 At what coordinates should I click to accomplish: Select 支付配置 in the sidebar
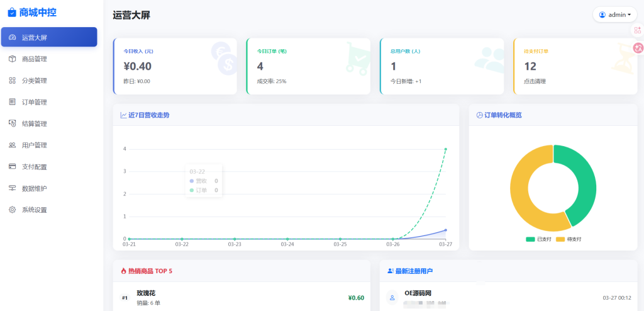49,167
